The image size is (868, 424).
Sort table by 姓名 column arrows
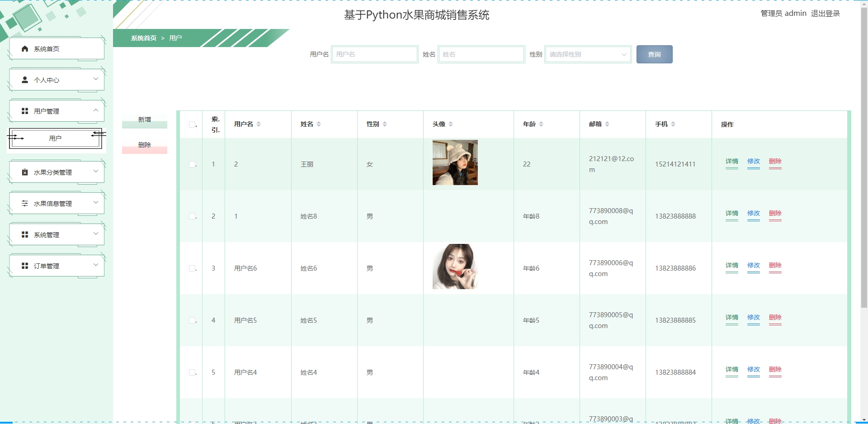coord(319,124)
